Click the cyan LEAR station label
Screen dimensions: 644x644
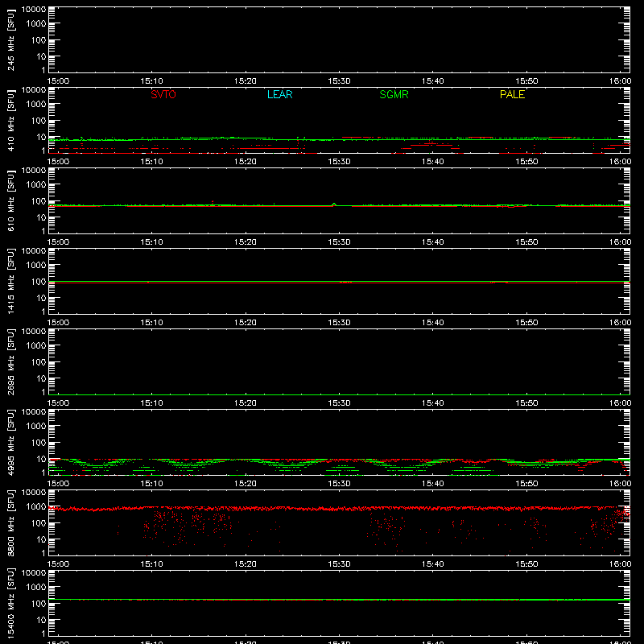[279, 94]
